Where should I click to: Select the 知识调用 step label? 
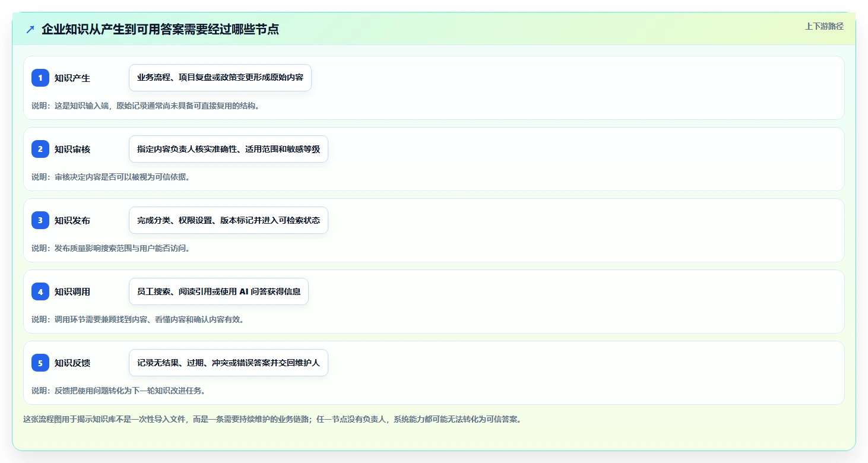tap(72, 291)
